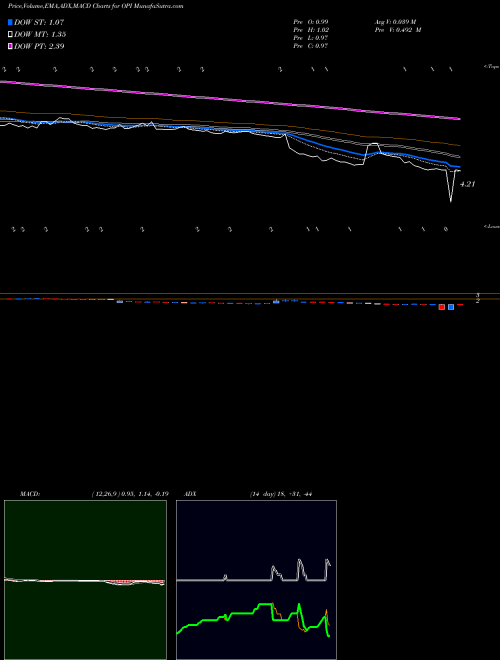The height and width of the screenshot is (660, 500).
Task: Click the magenta DOW PT legend swatch
Action: coord(10,47)
